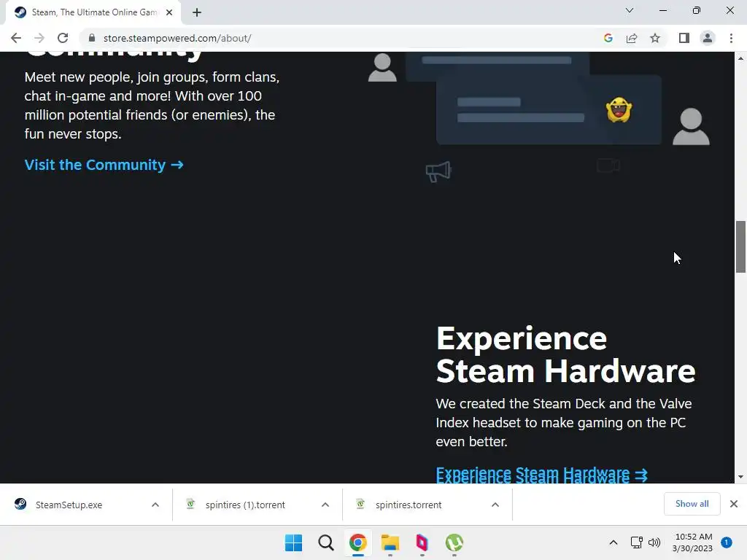Screen dimensions: 747x560
Task: Click Show all downloads button
Action: tap(692, 504)
